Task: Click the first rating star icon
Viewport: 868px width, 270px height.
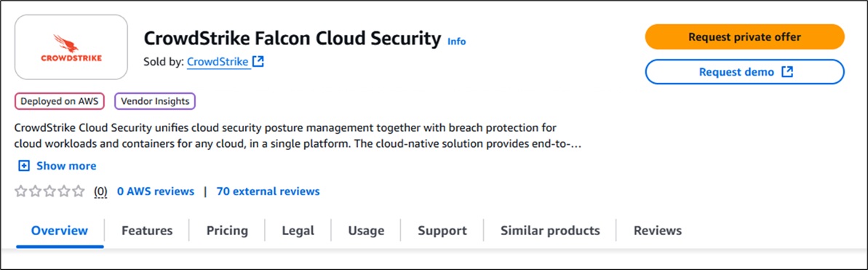Action: click(21, 191)
